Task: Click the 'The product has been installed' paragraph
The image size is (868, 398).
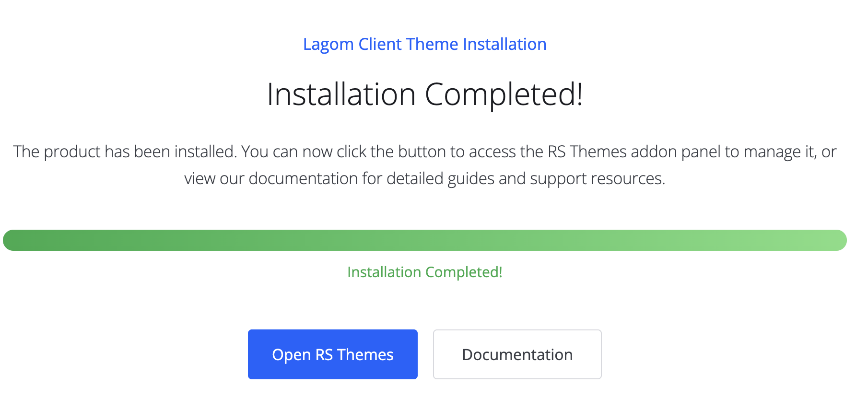Action: point(424,165)
